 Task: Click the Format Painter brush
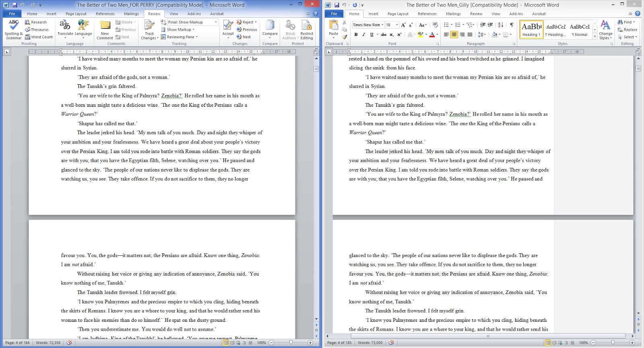click(345, 37)
